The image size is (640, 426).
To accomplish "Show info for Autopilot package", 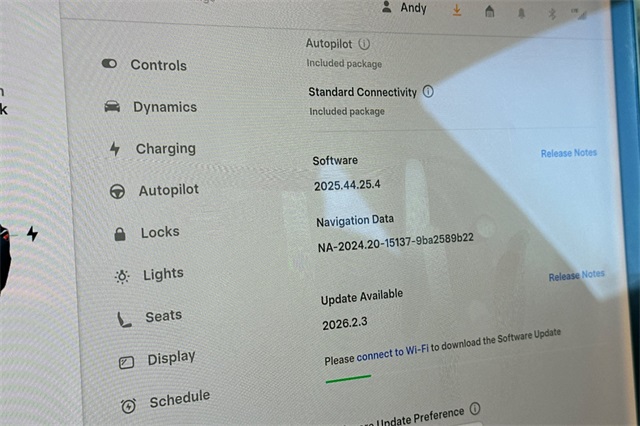I will point(364,44).
